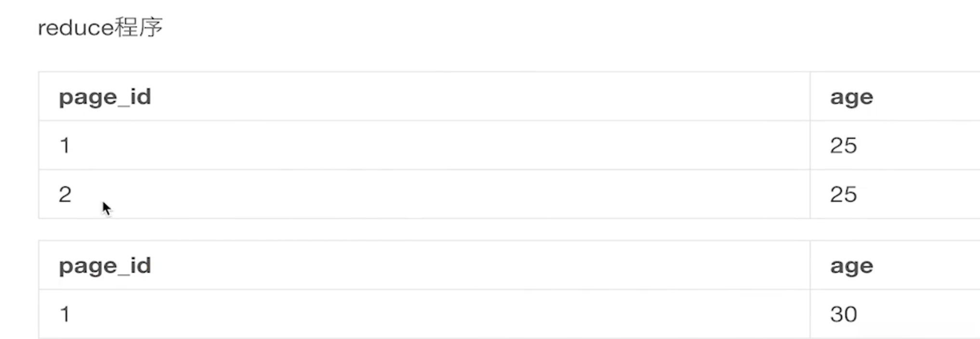Click age header of second table
Image resolution: width=980 pixels, height=339 pixels.
(x=851, y=266)
